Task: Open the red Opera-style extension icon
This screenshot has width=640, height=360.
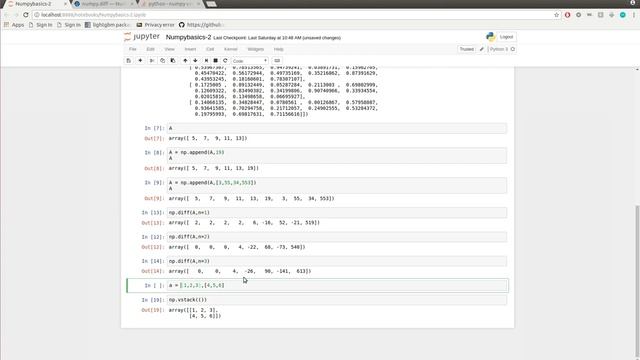Action: point(567,15)
